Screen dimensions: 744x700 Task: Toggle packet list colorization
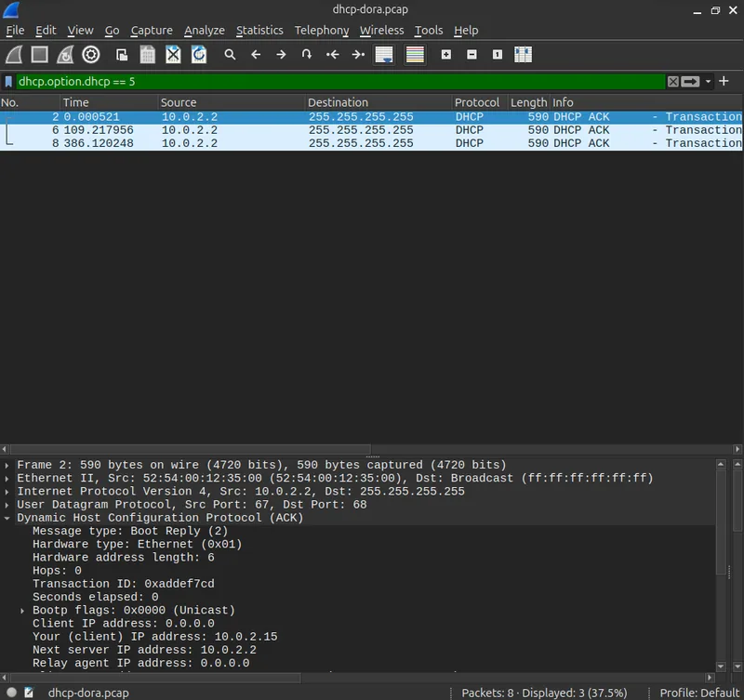click(x=415, y=55)
